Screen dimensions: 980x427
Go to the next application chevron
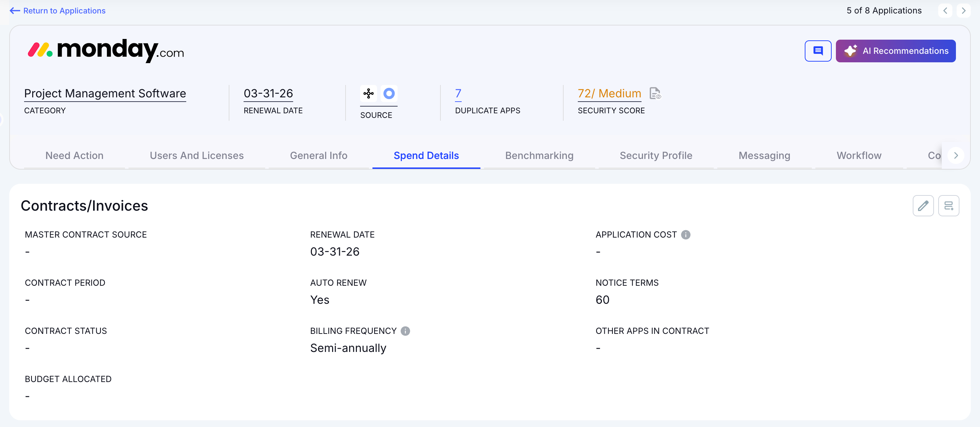click(x=963, y=11)
